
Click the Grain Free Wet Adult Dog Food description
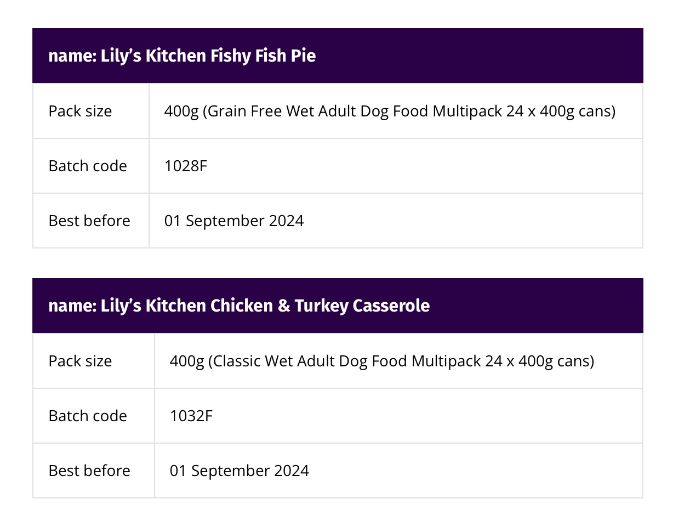(x=389, y=111)
